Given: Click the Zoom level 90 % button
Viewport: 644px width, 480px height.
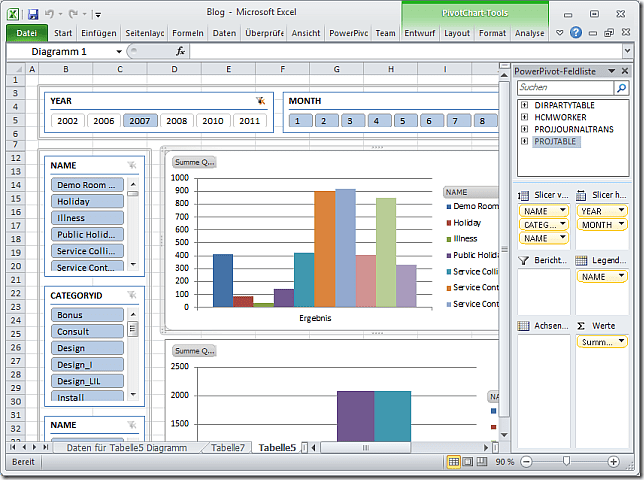Looking at the screenshot, I should coord(505,462).
